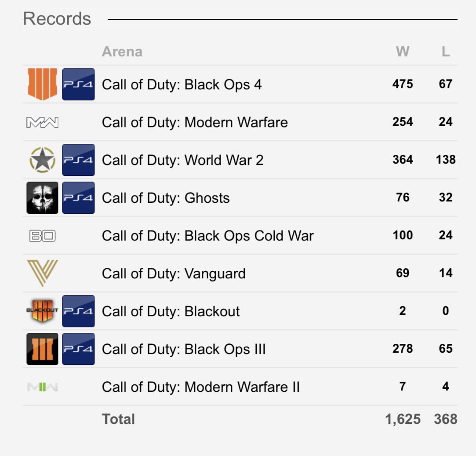
Task: Click the 14 losses value for Vanguard
Action: click(x=445, y=273)
